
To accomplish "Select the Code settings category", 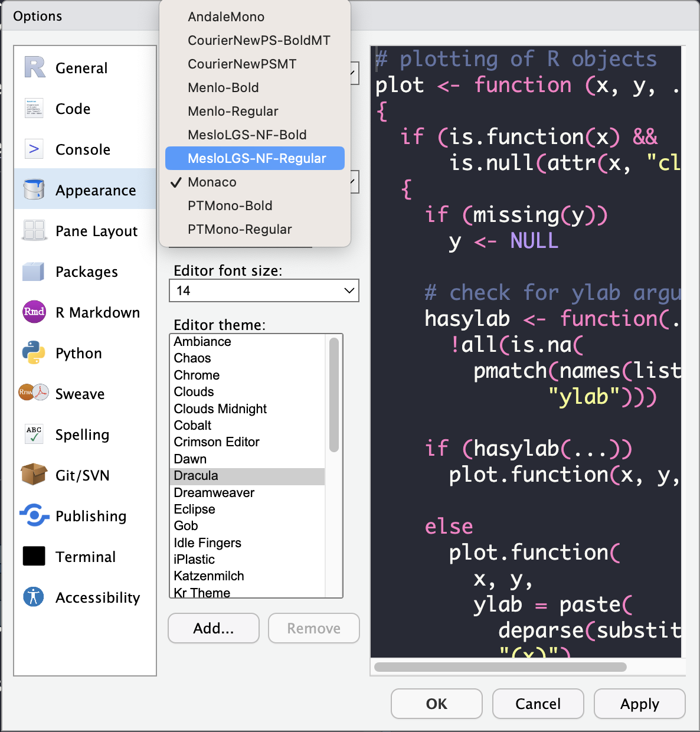I will (x=73, y=109).
